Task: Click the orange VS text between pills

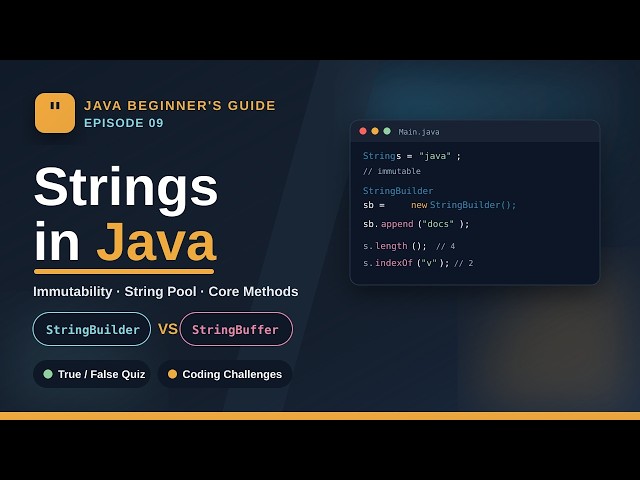Action: [x=167, y=329]
